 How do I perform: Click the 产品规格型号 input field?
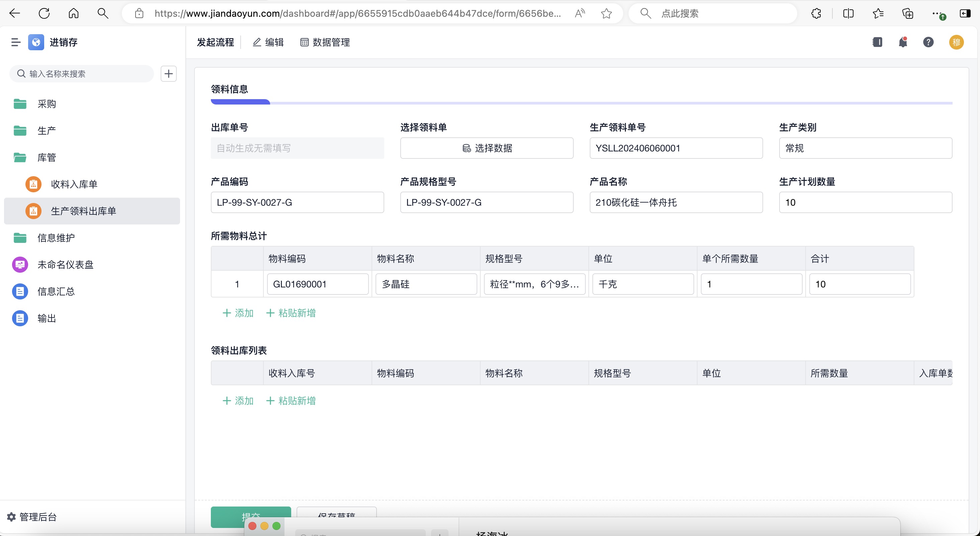[x=487, y=203]
